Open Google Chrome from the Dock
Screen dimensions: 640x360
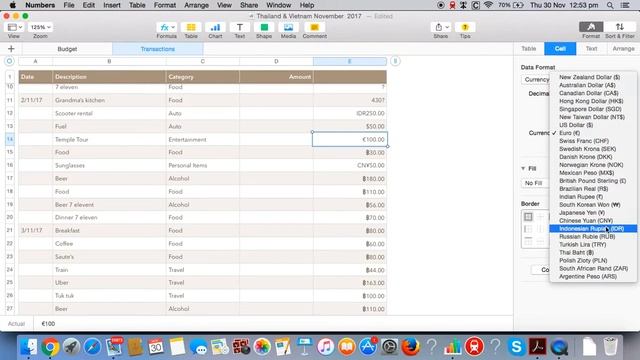pyautogui.click(x=50, y=347)
